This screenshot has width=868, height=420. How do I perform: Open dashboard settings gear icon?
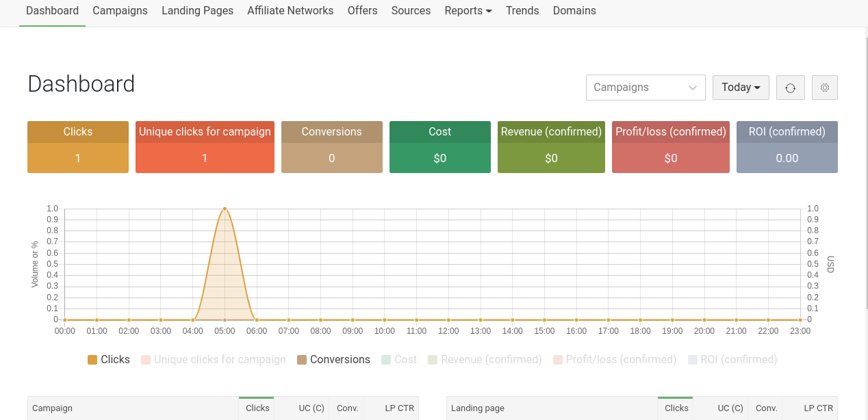point(825,88)
